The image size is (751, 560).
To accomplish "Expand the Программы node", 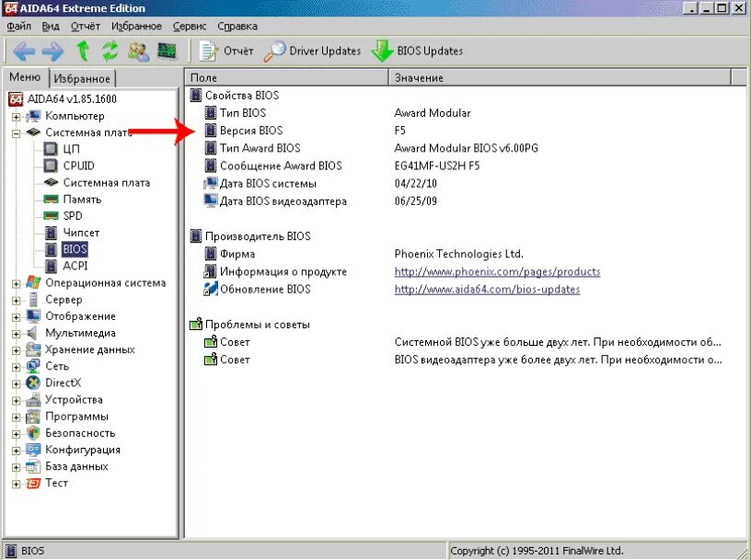I will tap(16, 417).
